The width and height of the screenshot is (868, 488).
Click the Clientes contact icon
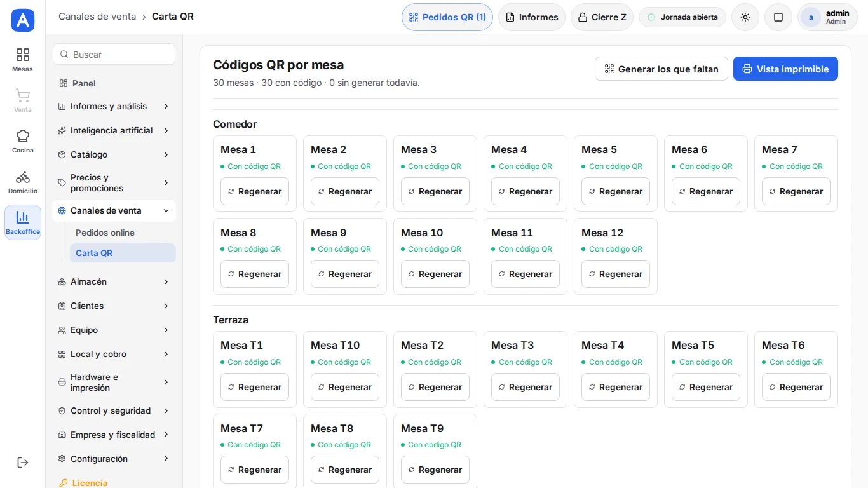coord(62,306)
